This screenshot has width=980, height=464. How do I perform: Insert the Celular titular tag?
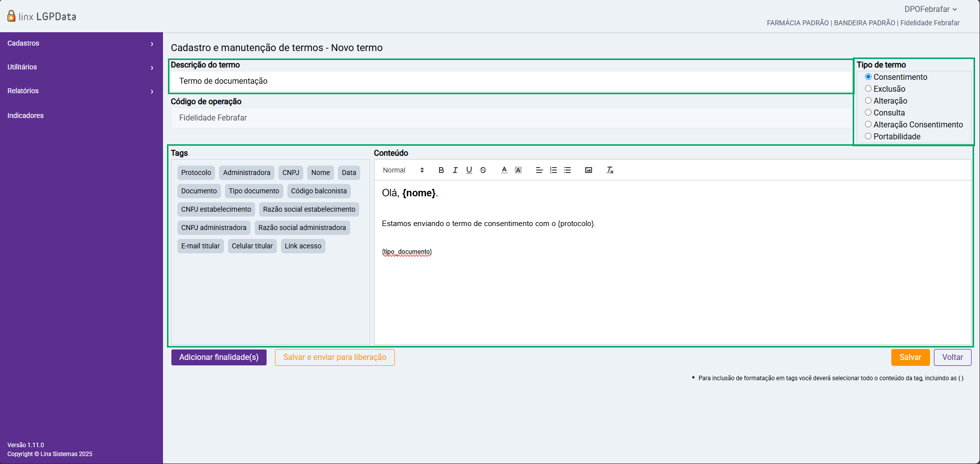coord(252,246)
